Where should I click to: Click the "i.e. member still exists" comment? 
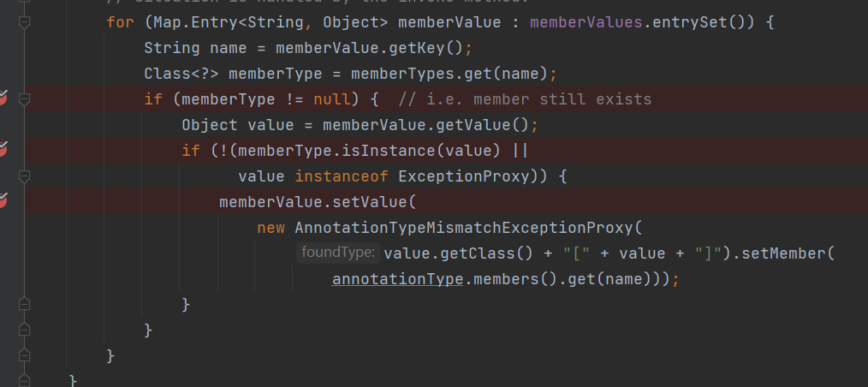525,99
